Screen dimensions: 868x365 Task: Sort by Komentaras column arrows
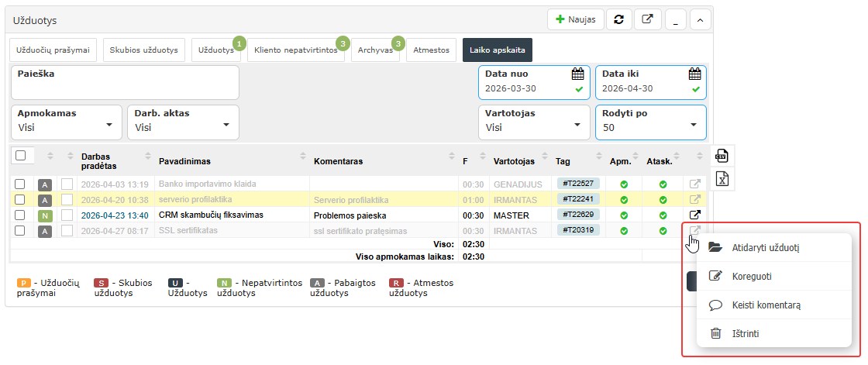point(453,156)
